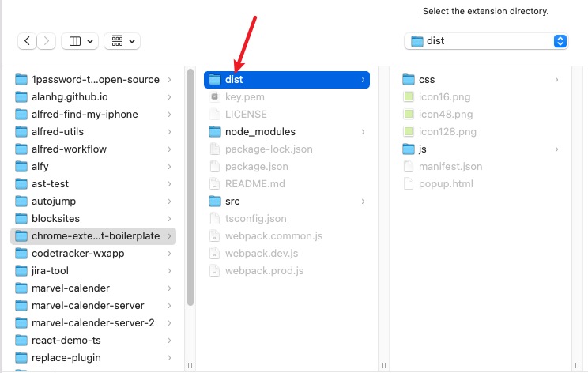Click the manifest.json file icon
Screen dimensions: 588x373
click(x=409, y=167)
